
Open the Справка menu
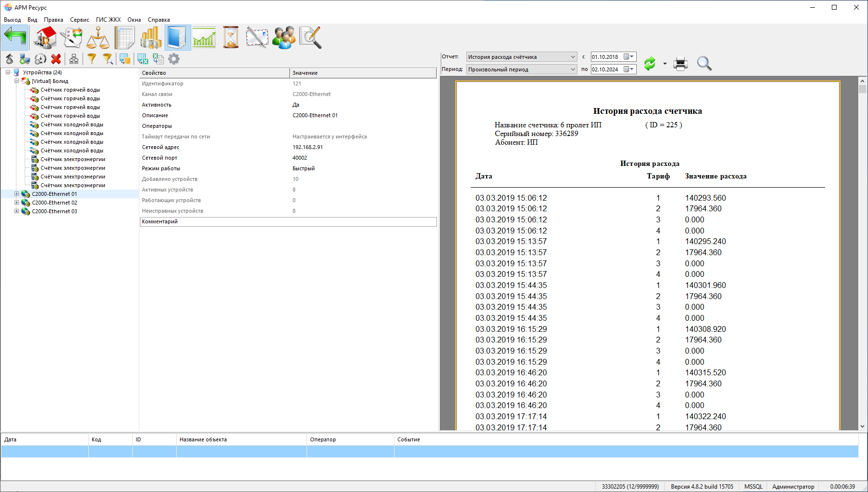click(159, 20)
